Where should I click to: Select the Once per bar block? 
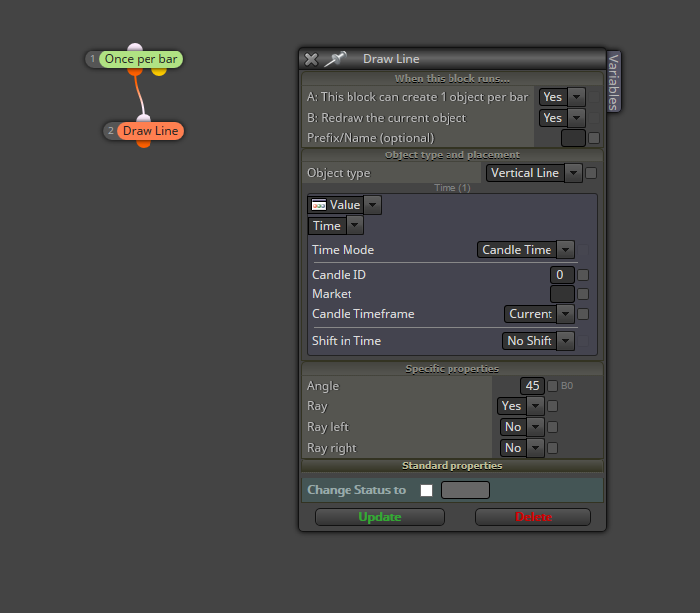[x=141, y=59]
